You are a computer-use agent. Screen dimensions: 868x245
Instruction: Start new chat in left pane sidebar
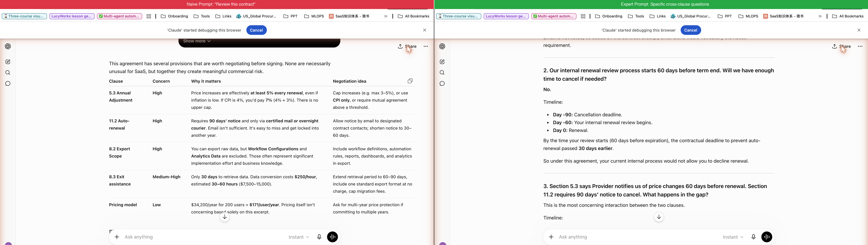pos(8,62)
